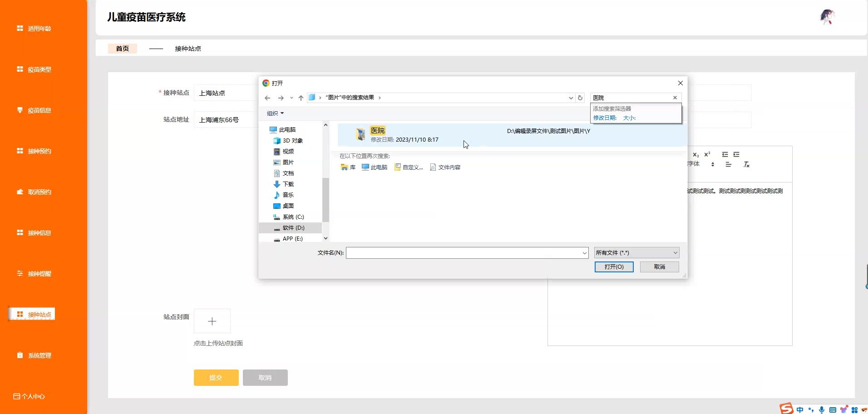
Task: Clear text formatting in the editor toolbar
Action: pyautogui.click(x=746, y=164)
